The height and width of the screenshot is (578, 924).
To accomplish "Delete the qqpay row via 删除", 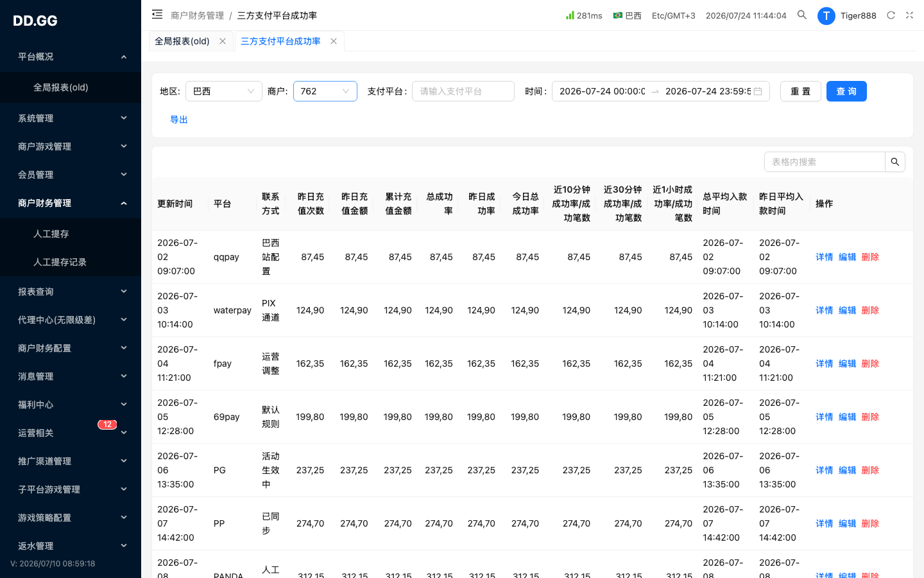I will click(x=870, y=257).
